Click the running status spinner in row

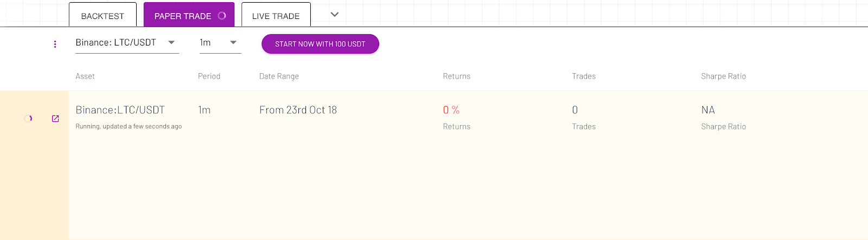click(x=28, y=118)
